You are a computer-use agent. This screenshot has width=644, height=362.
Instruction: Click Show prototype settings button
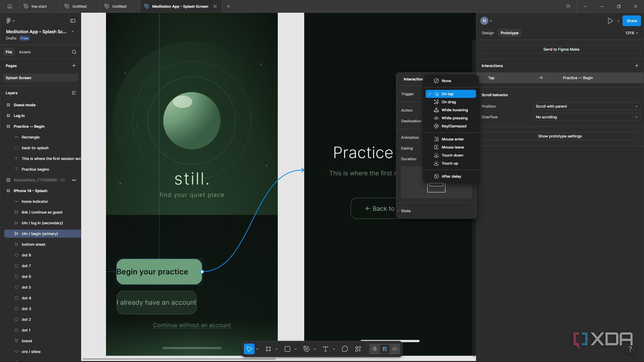pos(560,136)
